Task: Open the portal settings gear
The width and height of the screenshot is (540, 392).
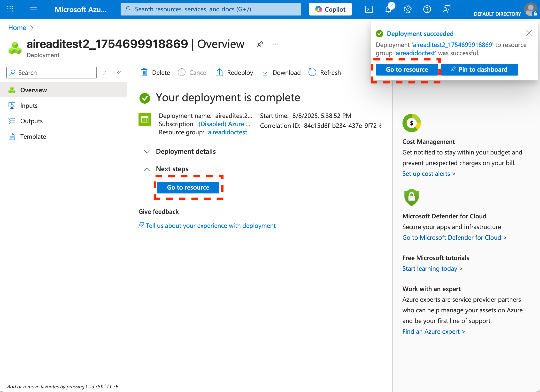Action: coord(408,9)
